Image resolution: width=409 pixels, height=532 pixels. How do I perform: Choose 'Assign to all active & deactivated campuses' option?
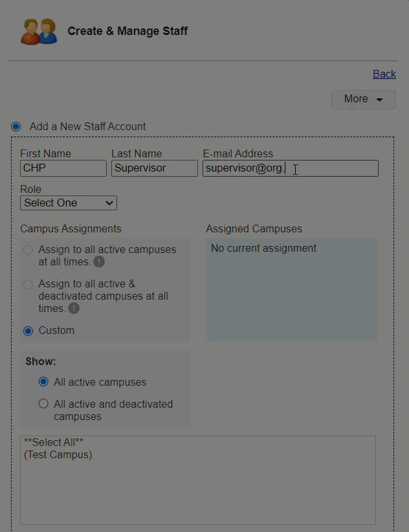(28, 284)
